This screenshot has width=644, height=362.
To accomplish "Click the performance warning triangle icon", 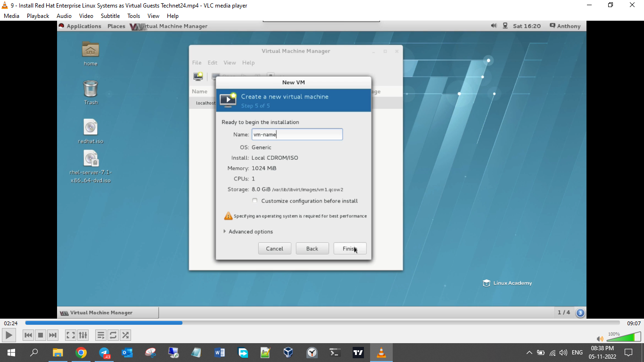I will coord(228,216).
